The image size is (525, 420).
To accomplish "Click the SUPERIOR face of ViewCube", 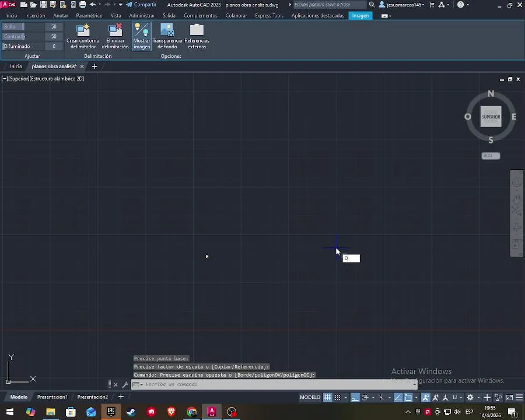I will point(491,117).
